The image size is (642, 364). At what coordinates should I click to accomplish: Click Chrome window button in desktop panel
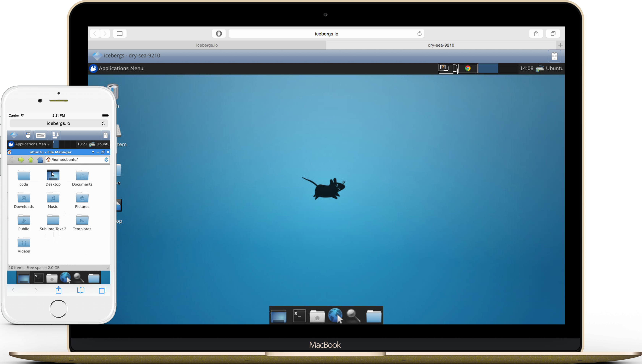click(x=468, y=68)
